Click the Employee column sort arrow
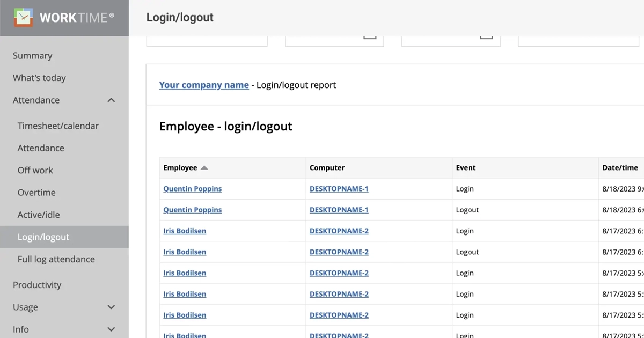 (204, 167)
